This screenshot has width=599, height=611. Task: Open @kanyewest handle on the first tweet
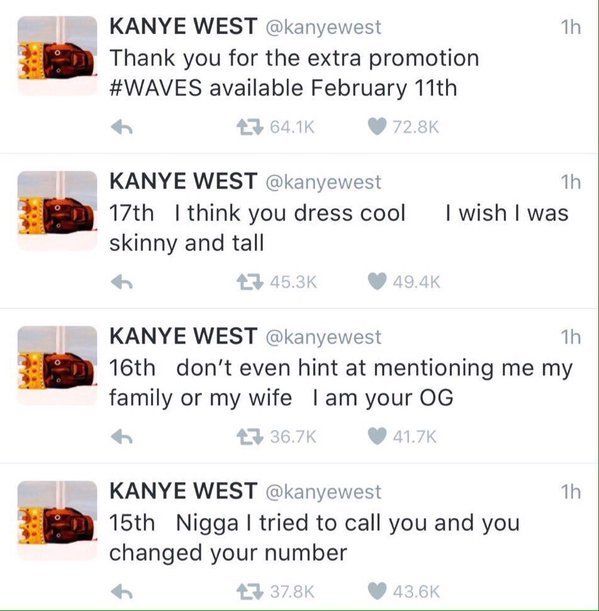pos(323,28)
